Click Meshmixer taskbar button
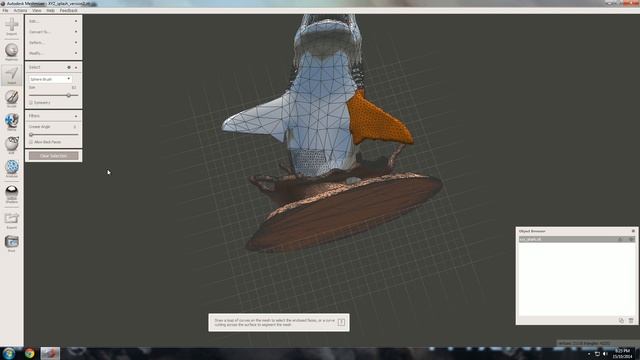The width and height of the screenshot is (640, 360). click(50, 353)
